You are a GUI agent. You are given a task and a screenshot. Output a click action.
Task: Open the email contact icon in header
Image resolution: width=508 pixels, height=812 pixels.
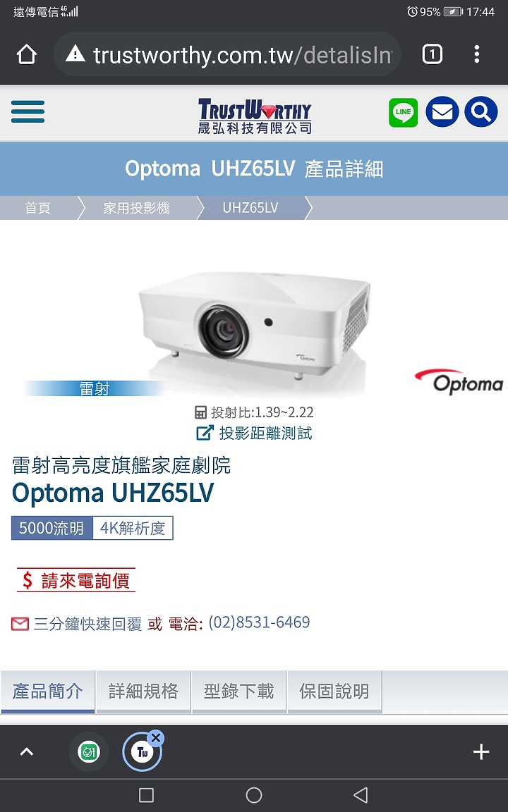(442, 112)
